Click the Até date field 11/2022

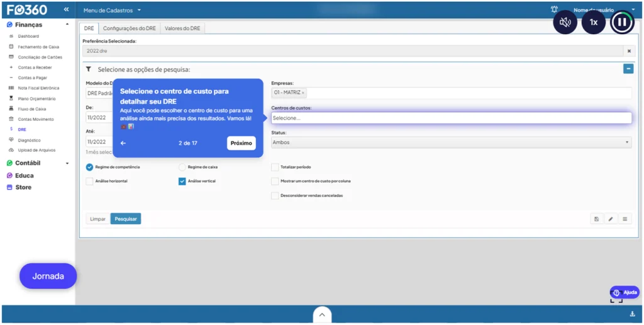(99, 142)
